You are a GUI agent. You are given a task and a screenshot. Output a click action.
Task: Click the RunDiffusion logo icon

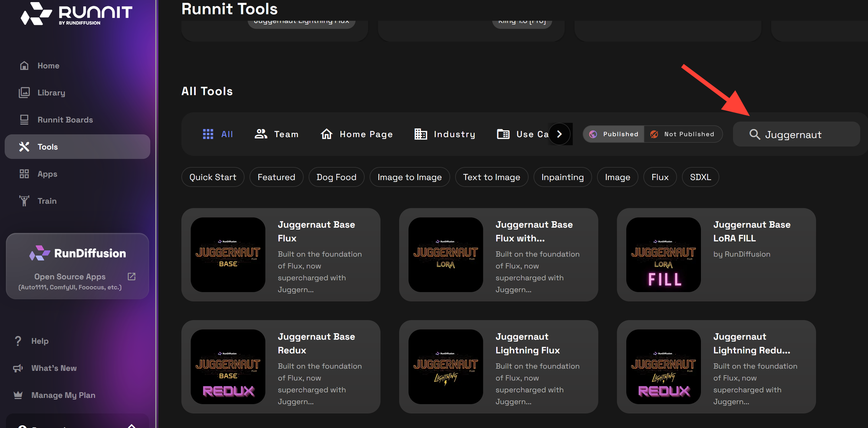(39, 253)
